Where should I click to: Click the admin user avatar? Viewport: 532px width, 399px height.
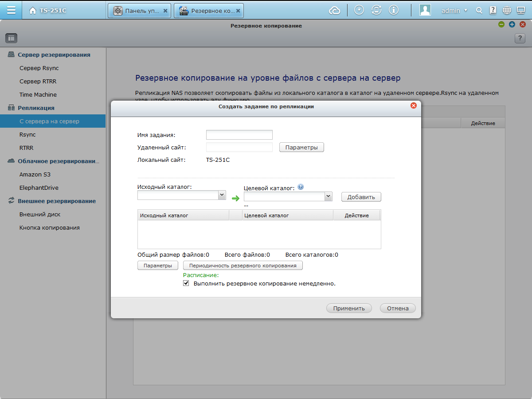(x=425, y=10)
